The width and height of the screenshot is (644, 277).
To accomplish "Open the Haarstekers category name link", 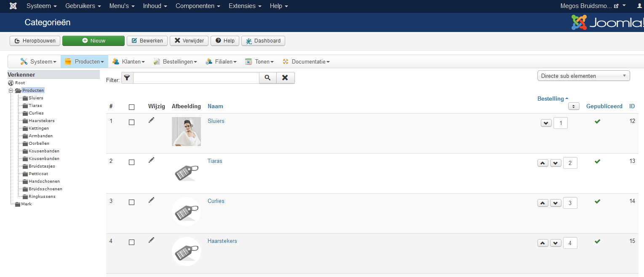I will [x=222, y=241].
